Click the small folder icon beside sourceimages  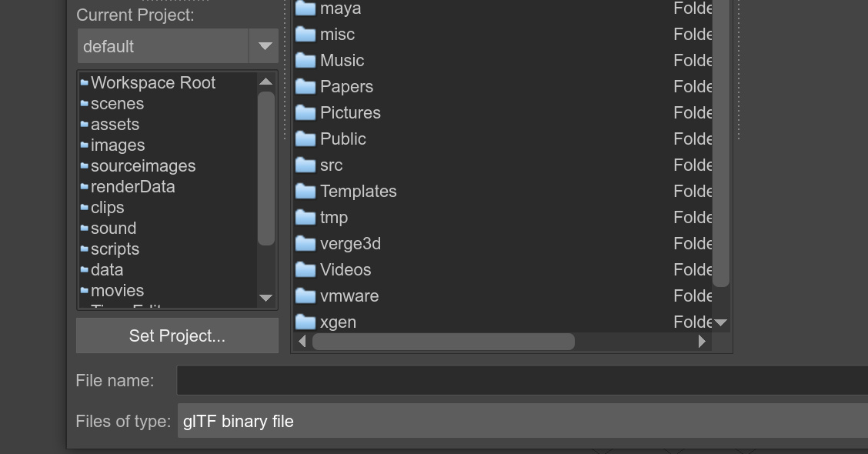tap(84, 165)
